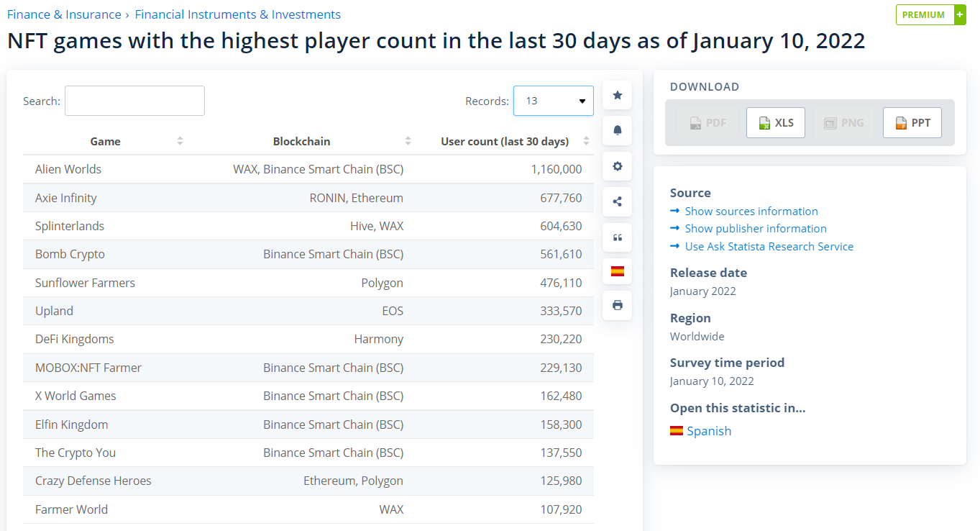Screen dimensions: 980x531
Task: Select the MOBOX:NFT Farmer game cell
Action: tap(88, 368)
